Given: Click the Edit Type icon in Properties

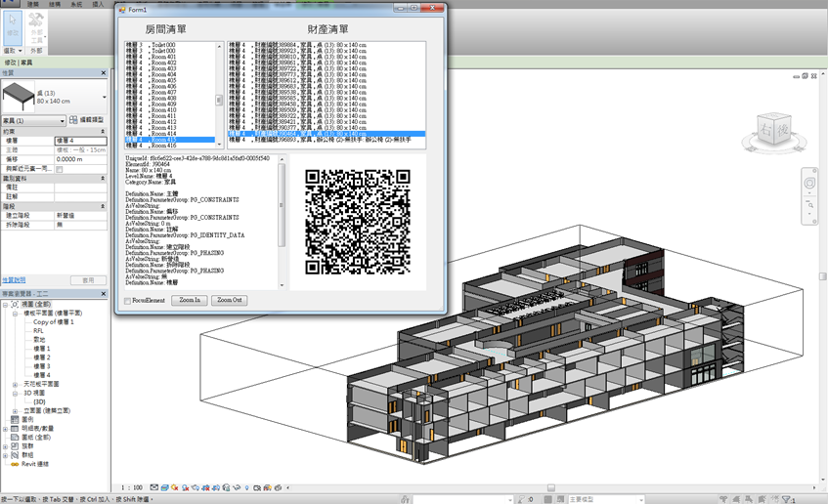Looking at the screenshot, I should click(x=74, y=120).
